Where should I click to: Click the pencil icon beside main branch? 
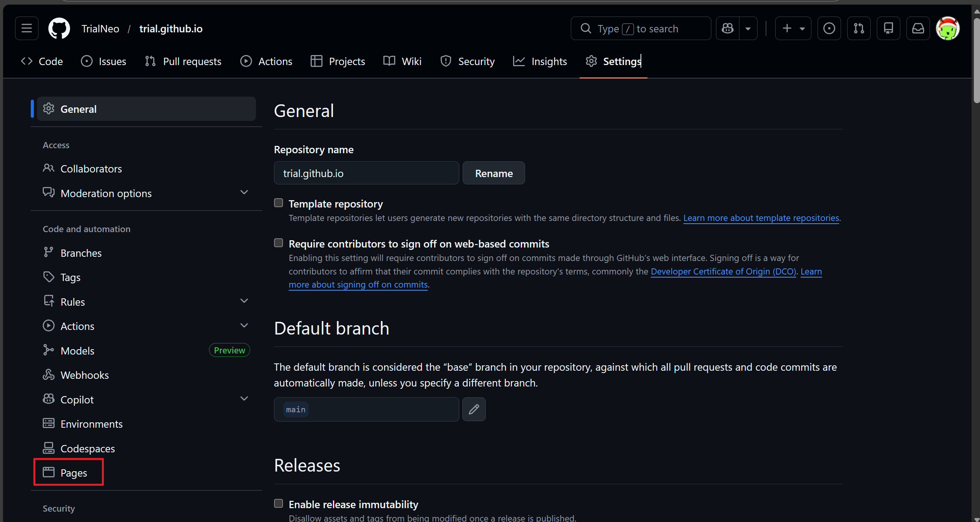point(474,409)
